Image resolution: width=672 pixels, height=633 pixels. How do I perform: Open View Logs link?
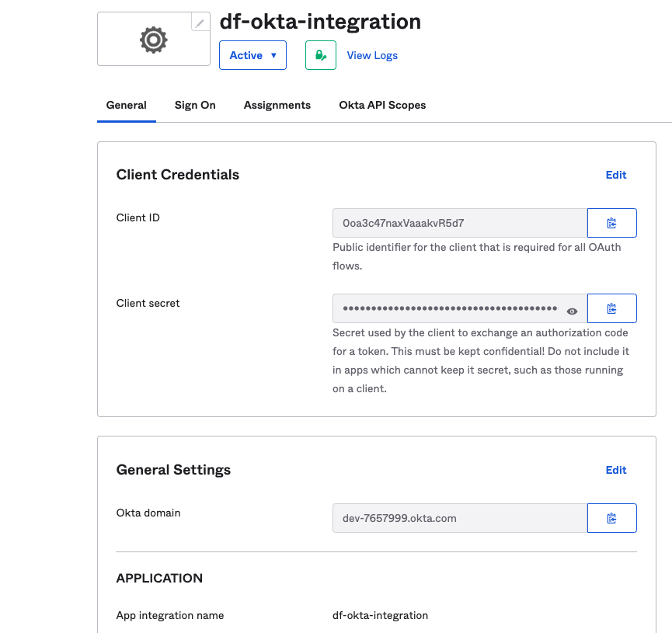click(372, 56)
